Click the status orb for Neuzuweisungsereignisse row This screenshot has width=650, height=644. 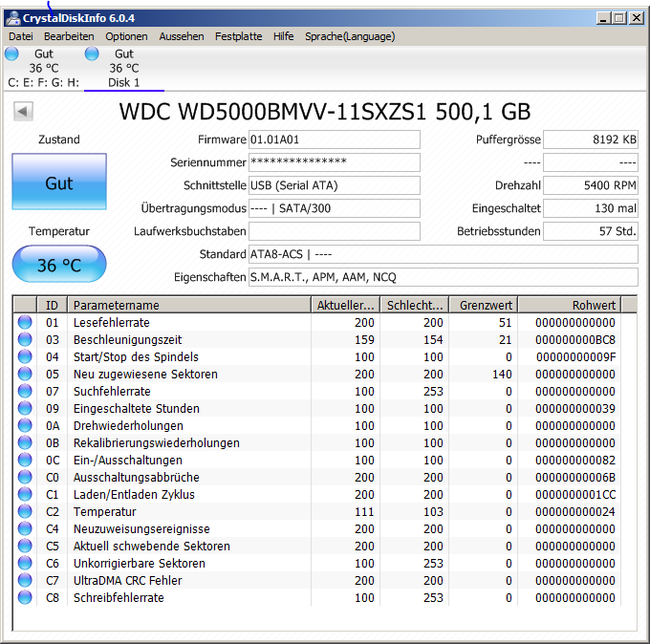[25, 528]
